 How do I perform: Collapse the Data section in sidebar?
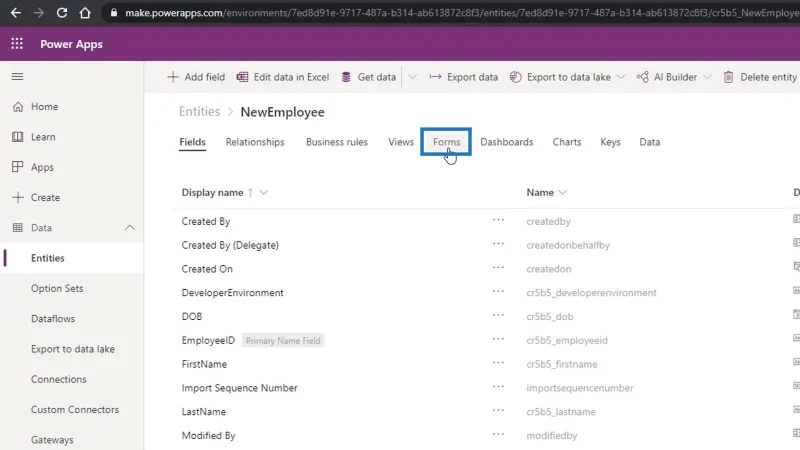coord(130,228)
